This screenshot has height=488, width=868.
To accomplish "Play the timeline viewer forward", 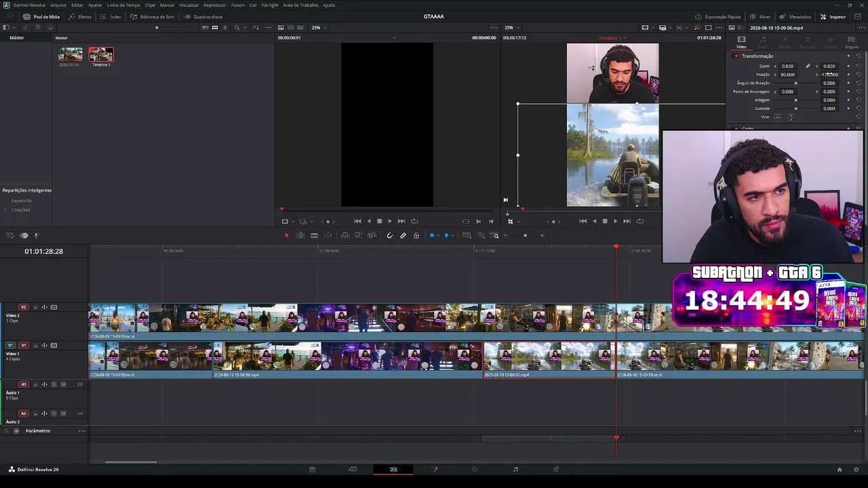I will [615, 221].
